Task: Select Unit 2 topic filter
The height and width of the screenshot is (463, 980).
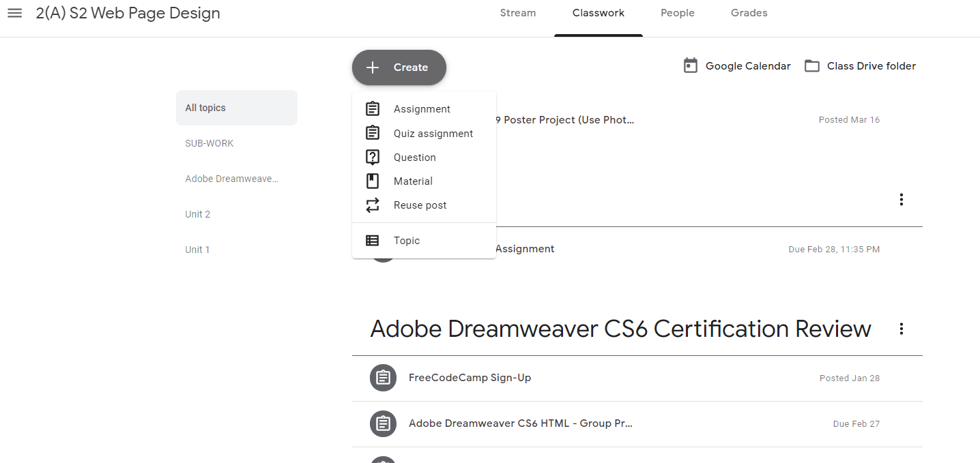Action: tap(198, 214)
